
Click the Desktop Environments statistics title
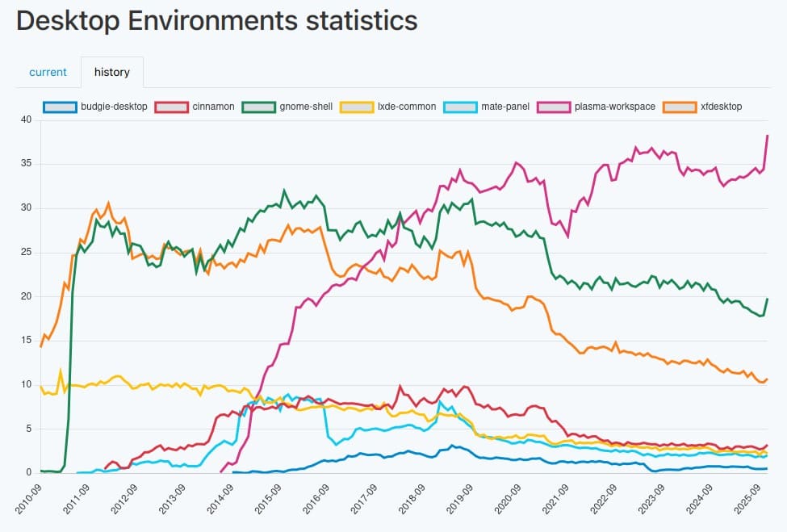point(216,20)
